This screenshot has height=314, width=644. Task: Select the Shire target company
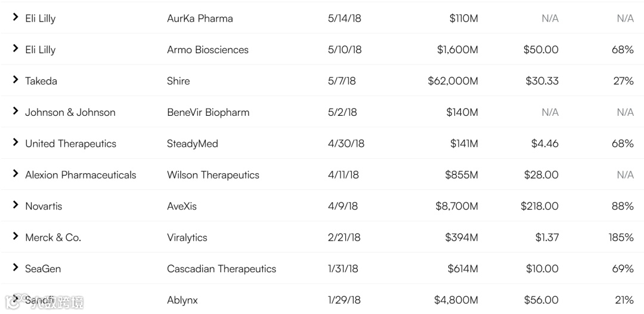178,81
